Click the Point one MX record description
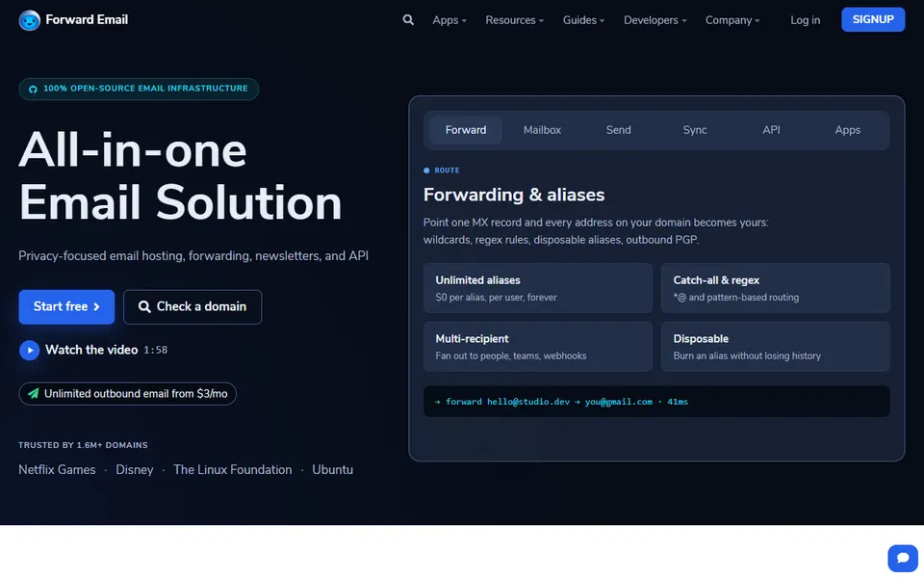Image resolution: width=924 pixels, height=578 pixels. [596, 231]
